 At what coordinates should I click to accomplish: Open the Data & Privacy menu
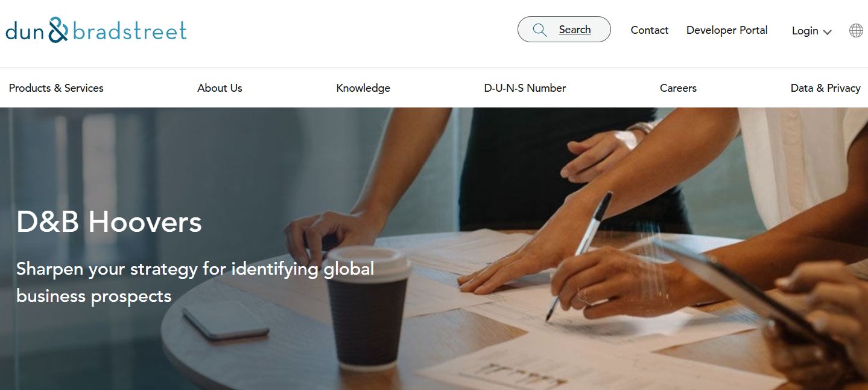[x=825, y=88]
